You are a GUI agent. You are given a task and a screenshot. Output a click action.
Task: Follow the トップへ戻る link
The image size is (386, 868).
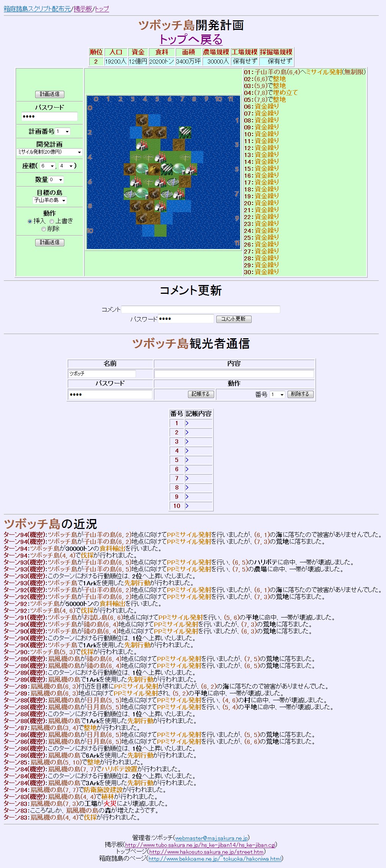click(x=191, y=39)
